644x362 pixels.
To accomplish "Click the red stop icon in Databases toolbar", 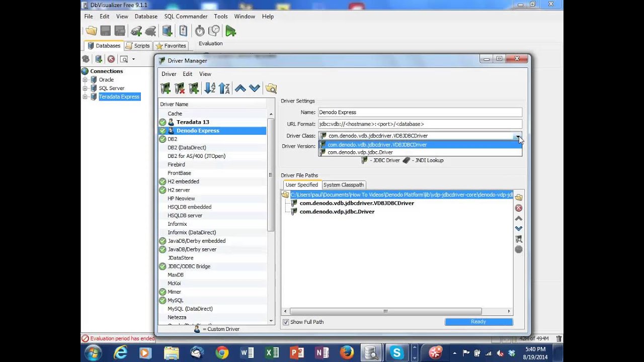I will 111,59.
